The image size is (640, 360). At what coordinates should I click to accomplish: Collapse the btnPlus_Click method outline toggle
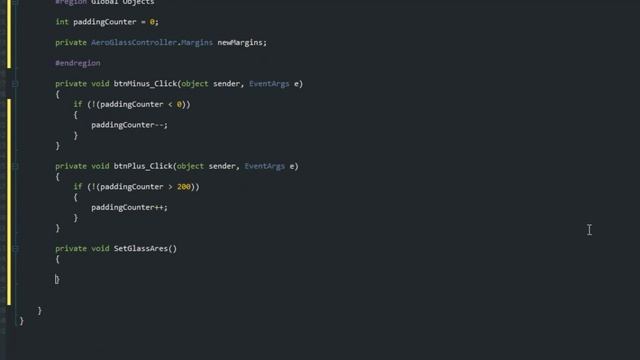coord(15,166)
